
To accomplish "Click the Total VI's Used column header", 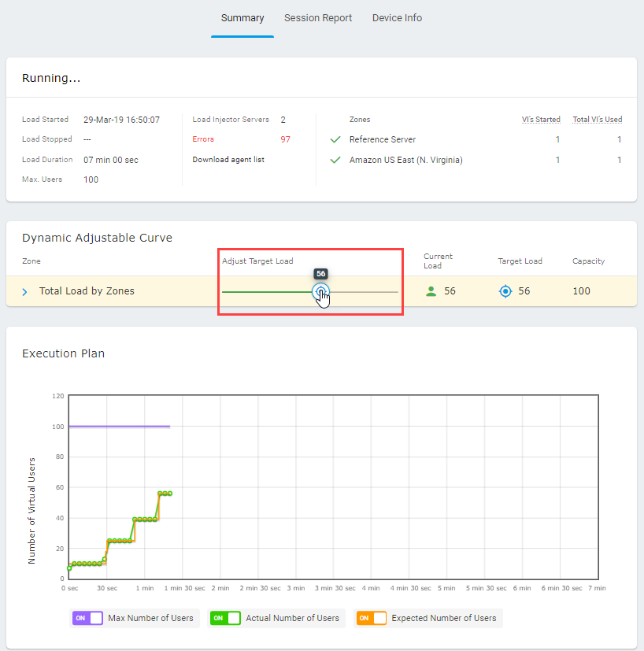I will click(598, 120).
